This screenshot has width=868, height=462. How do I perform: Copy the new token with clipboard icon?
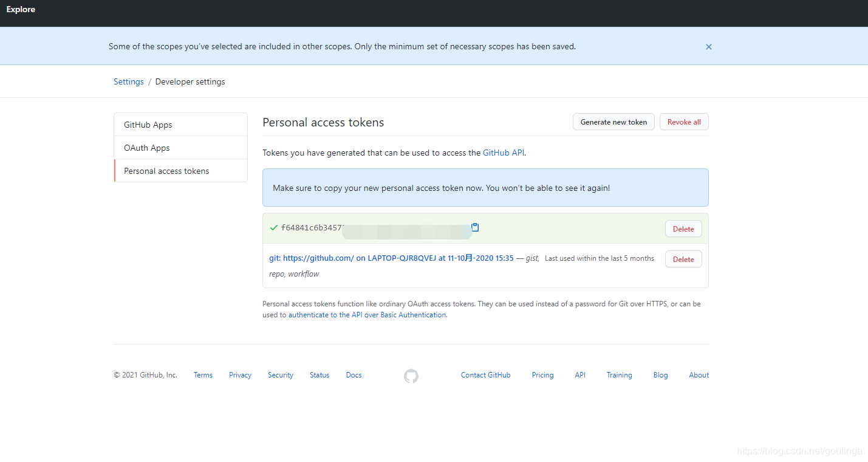(476, 227)
